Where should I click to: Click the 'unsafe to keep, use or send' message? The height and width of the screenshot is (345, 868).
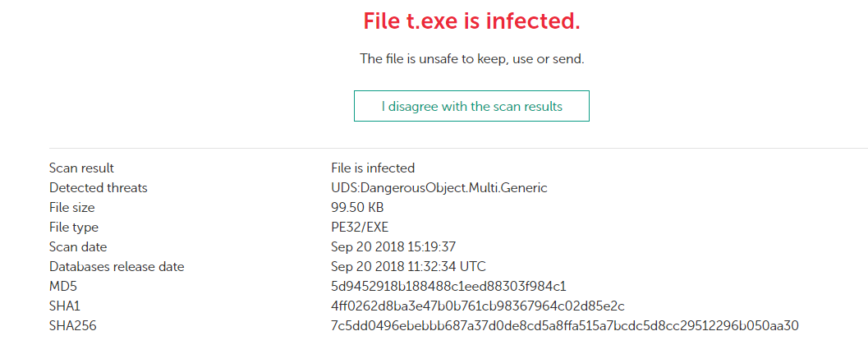pos(471,59)
